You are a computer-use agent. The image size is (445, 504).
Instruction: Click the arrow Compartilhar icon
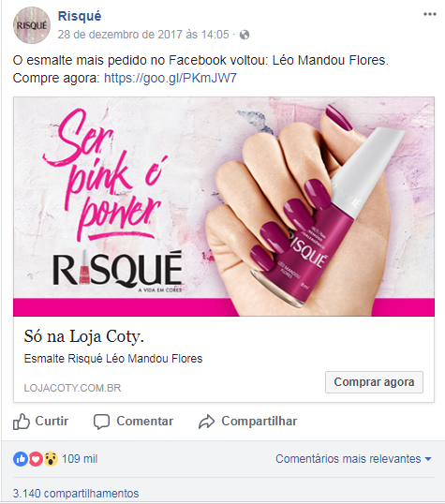(x=206, y=422)
